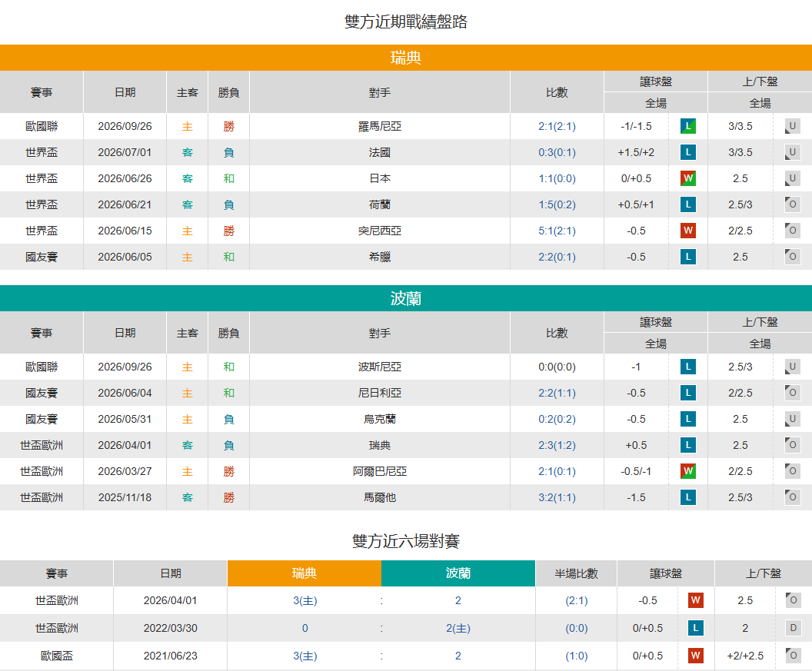Click the over/under value +2/+2.5
This screenshot has height=671, width=812.
point(745,656)
